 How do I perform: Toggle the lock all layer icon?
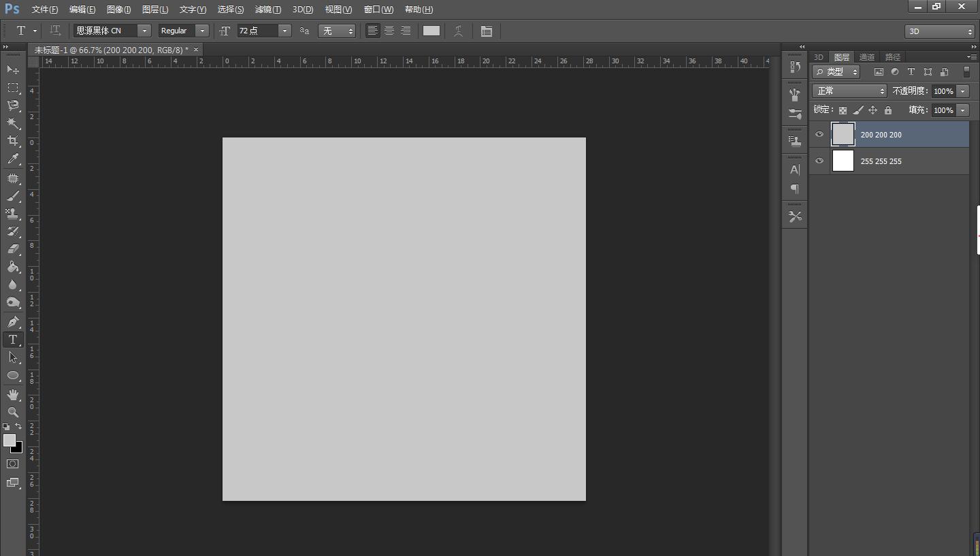(887, 110)
